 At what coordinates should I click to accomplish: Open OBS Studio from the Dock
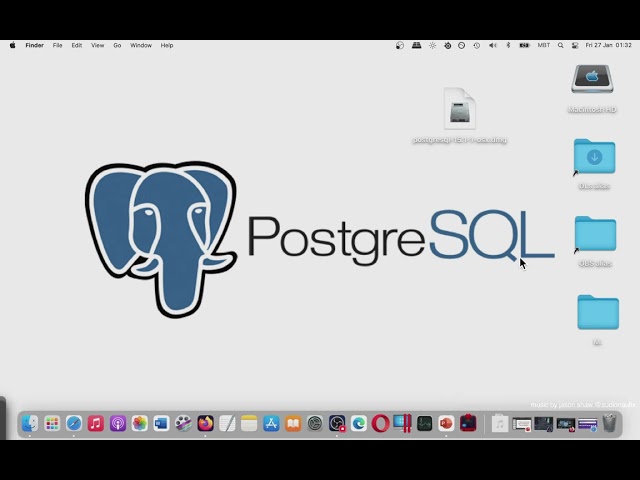point(337,423)
